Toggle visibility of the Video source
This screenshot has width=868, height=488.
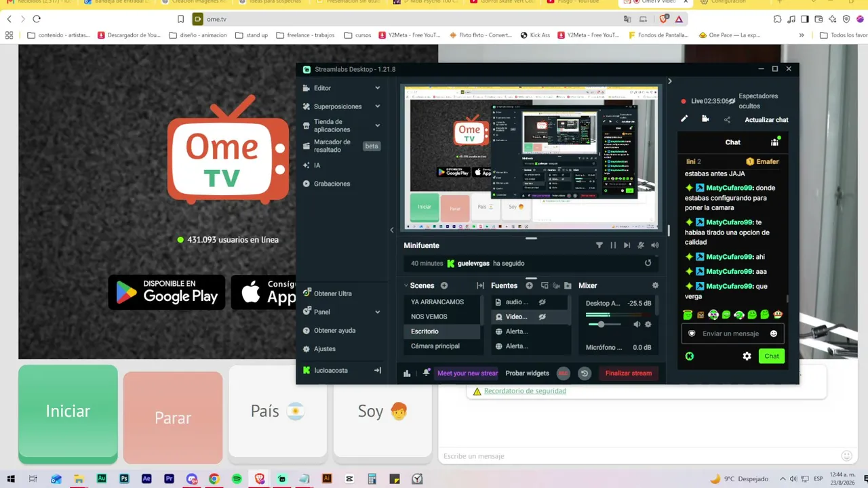[x=542, y=317]
